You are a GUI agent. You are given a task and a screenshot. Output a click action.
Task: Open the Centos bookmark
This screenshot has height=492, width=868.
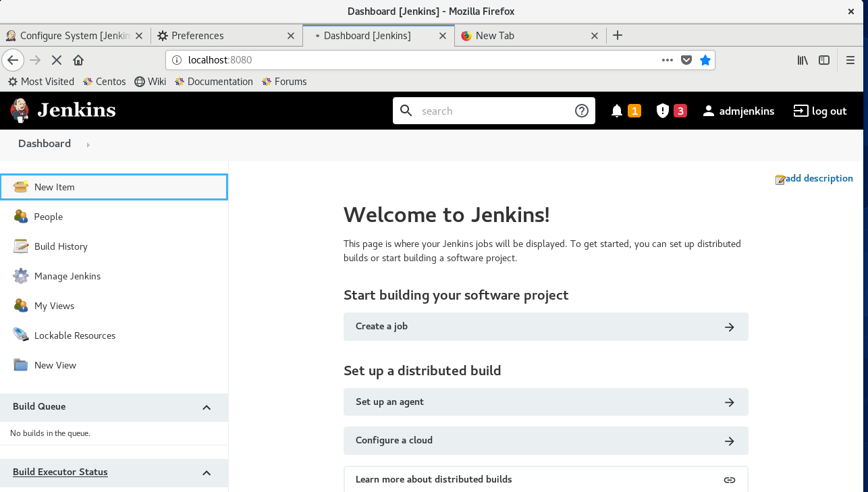pyautogui.click(x=105, y=82)
